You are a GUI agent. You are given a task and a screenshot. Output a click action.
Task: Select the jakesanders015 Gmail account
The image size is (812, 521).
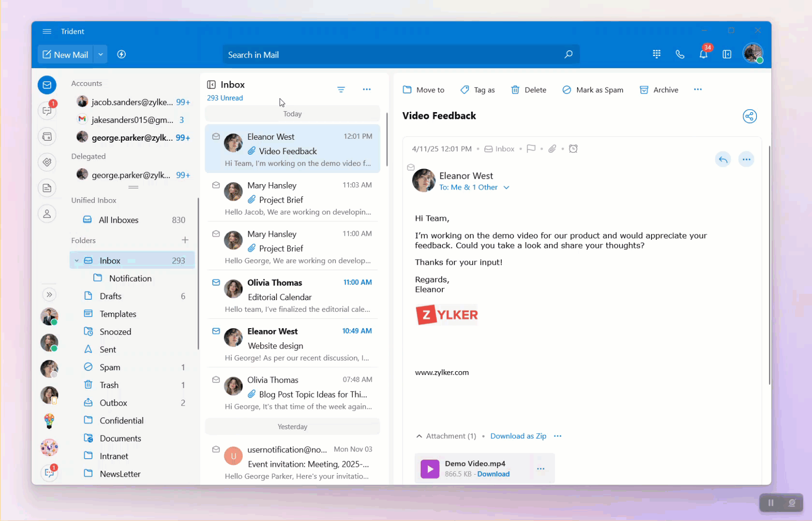[132, 120]
